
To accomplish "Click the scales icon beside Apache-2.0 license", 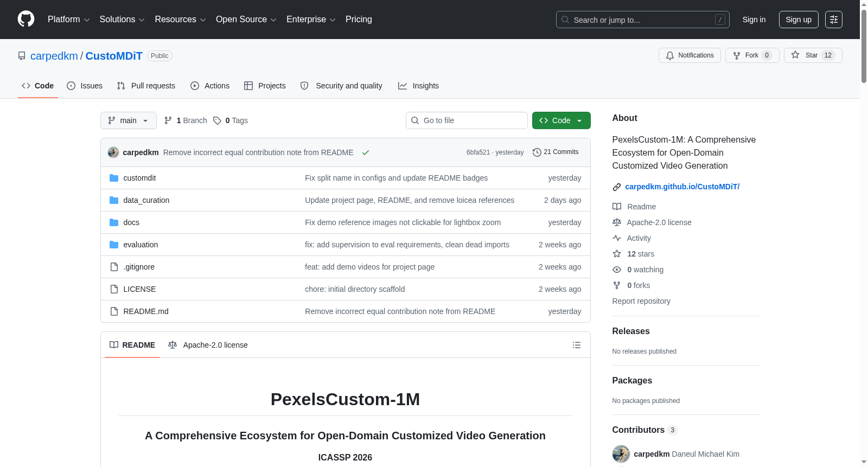I will pos(617,222).
